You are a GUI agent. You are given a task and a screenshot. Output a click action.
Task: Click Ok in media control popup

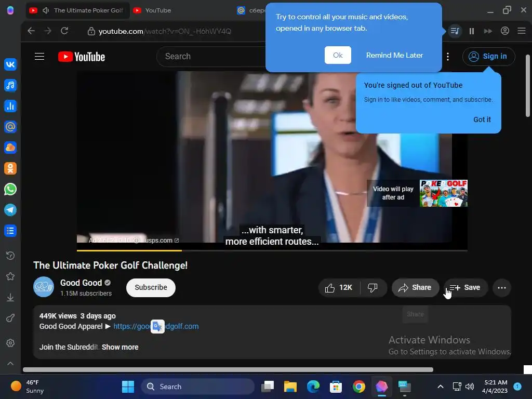[x=338, y=55]
